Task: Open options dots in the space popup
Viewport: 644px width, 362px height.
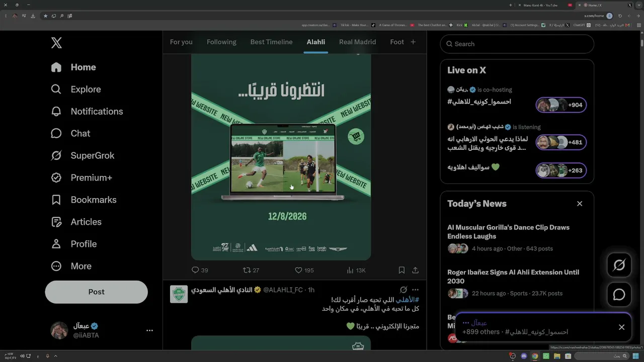Action: coord(465,323)
